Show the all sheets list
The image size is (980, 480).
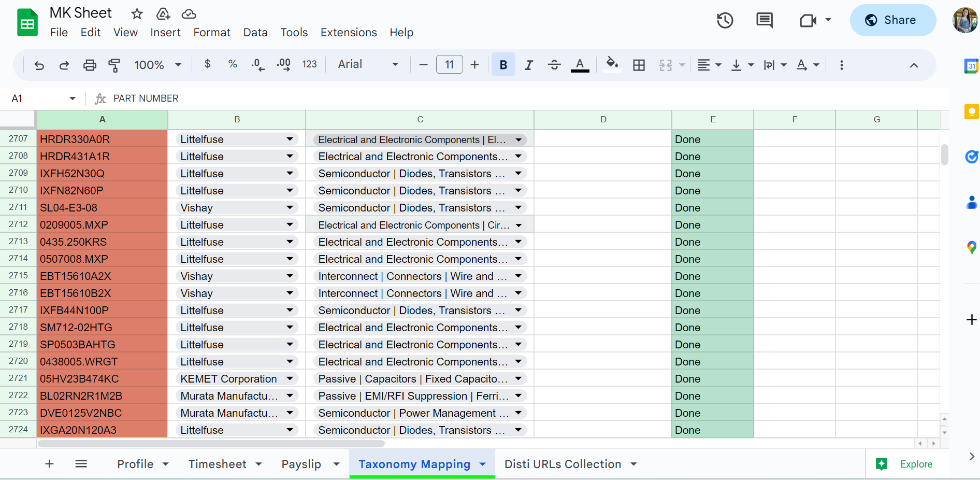81,464
